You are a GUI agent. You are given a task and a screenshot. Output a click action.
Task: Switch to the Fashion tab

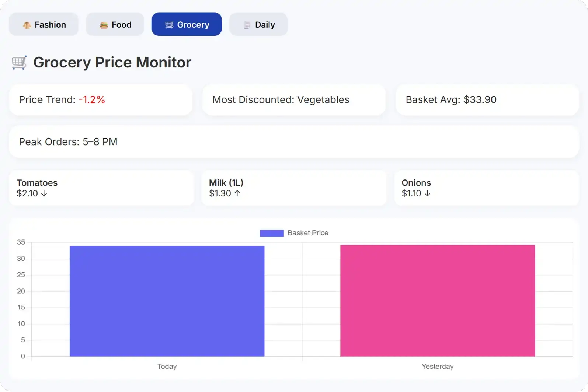(44, 24)
